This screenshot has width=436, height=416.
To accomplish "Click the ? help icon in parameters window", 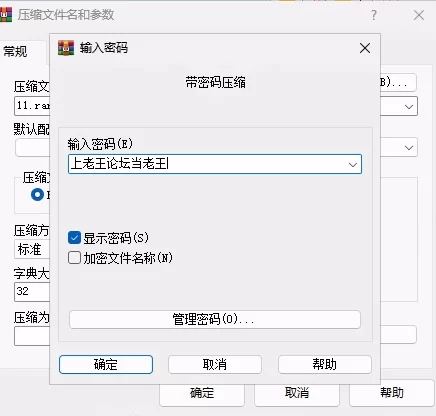I will [x=374, y=15].
